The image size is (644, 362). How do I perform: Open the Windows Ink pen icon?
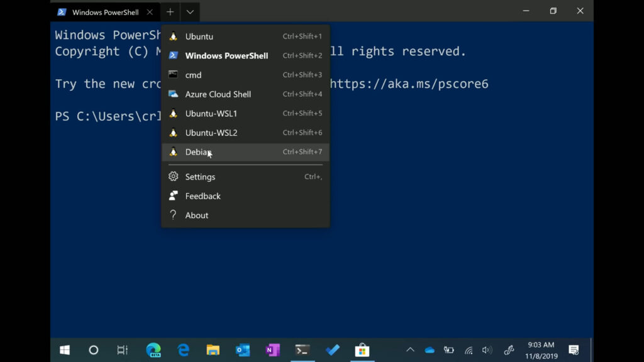(x=509, y=350)
